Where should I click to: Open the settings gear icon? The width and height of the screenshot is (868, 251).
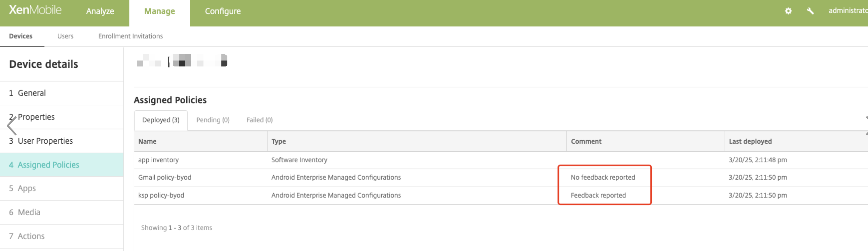[788, 11]
